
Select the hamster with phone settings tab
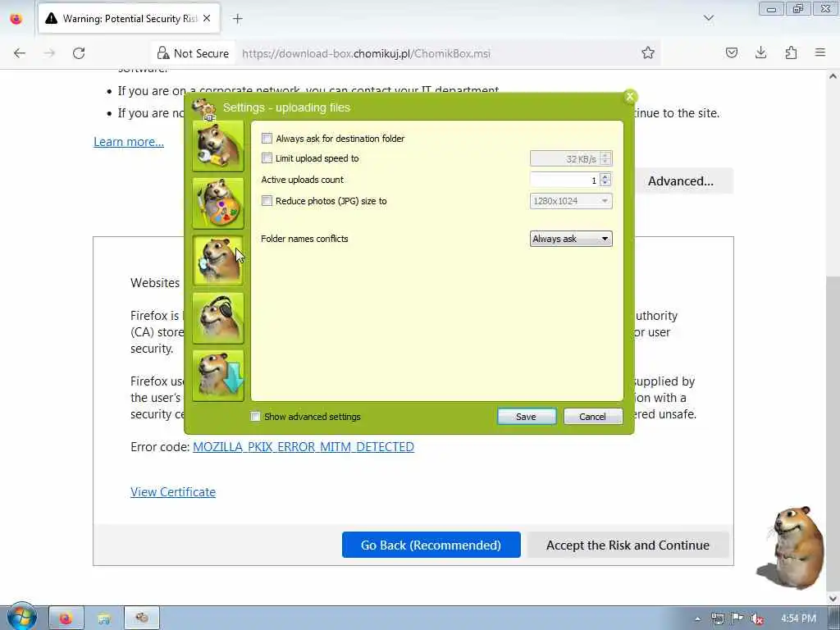point(218,260)
